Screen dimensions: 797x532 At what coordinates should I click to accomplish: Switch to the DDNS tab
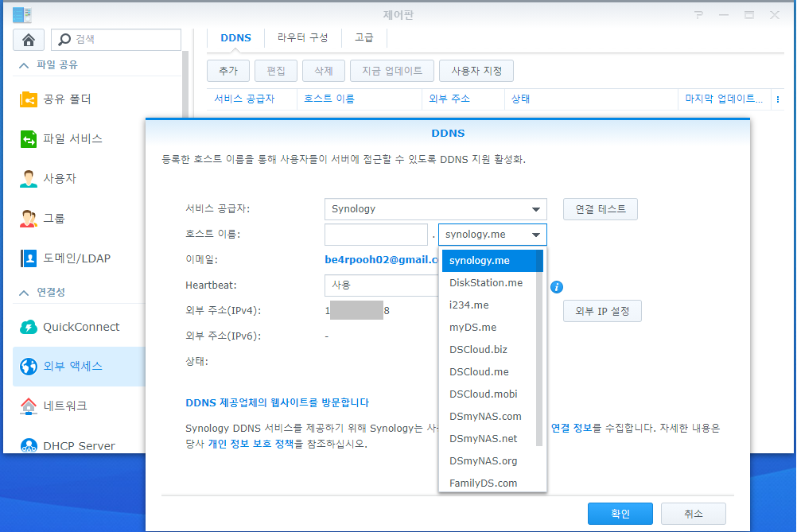tap(236, 38)
